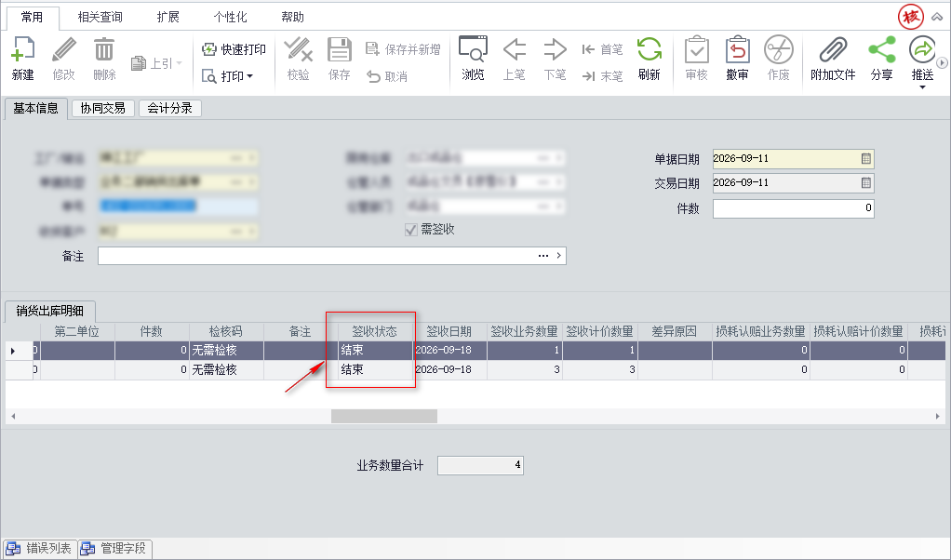The image size is (951, 560).
Task: Open the 帮助 ribbon tab
Action: 292,17
